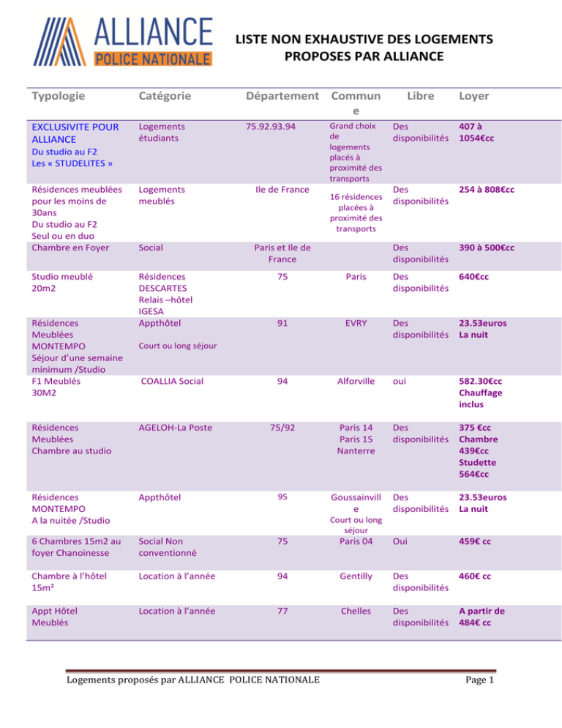The image size is (562, 728).
Task: Select rent '460€ cc'
Action: (475, 576)
